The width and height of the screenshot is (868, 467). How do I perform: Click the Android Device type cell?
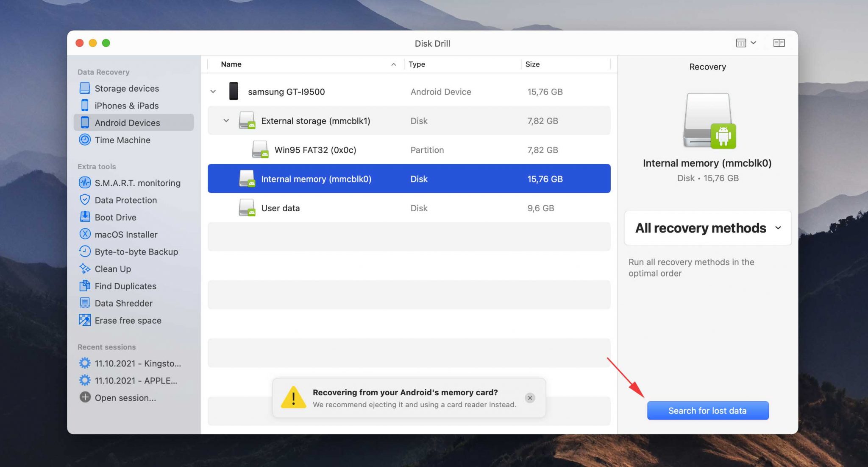click(x=441, y=92)
